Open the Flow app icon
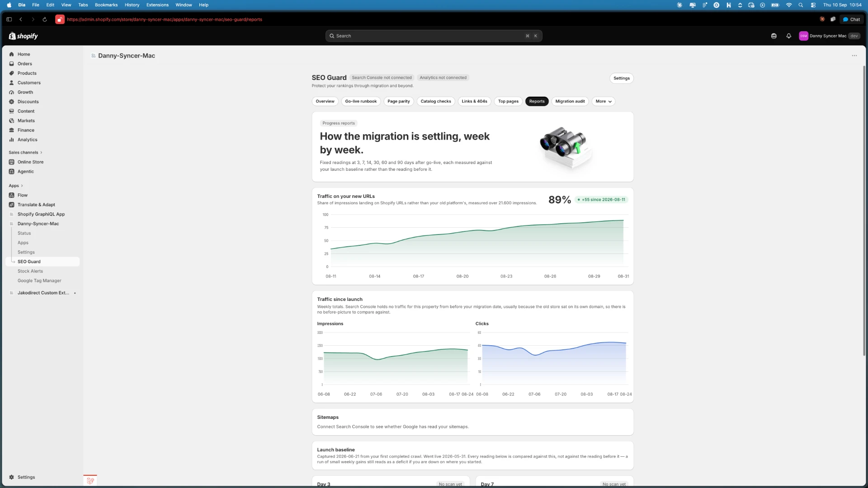Image resolution: width=868 pixels, height=488 pixels. click(x=12, y=195)
